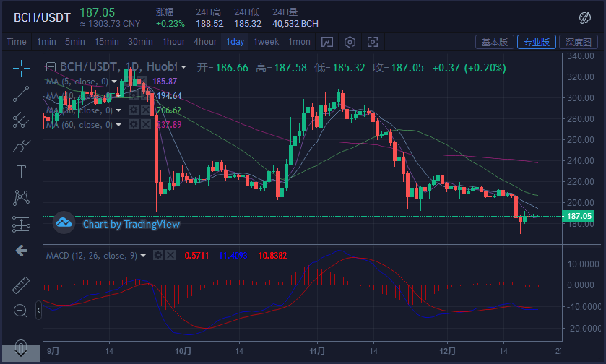This screenshot has height=364, width=606.
Task: Click the 11月 date label on time axis
Action: coord(317,351)
